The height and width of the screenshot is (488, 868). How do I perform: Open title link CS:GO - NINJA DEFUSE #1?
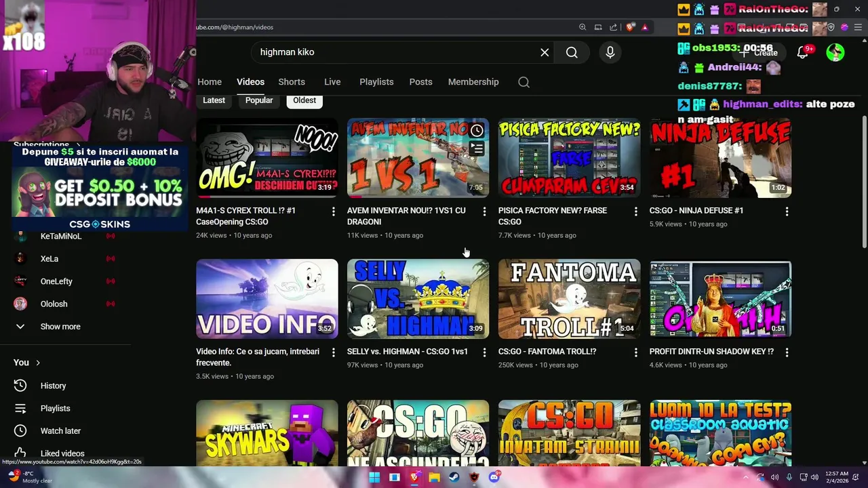coord(696,211)
